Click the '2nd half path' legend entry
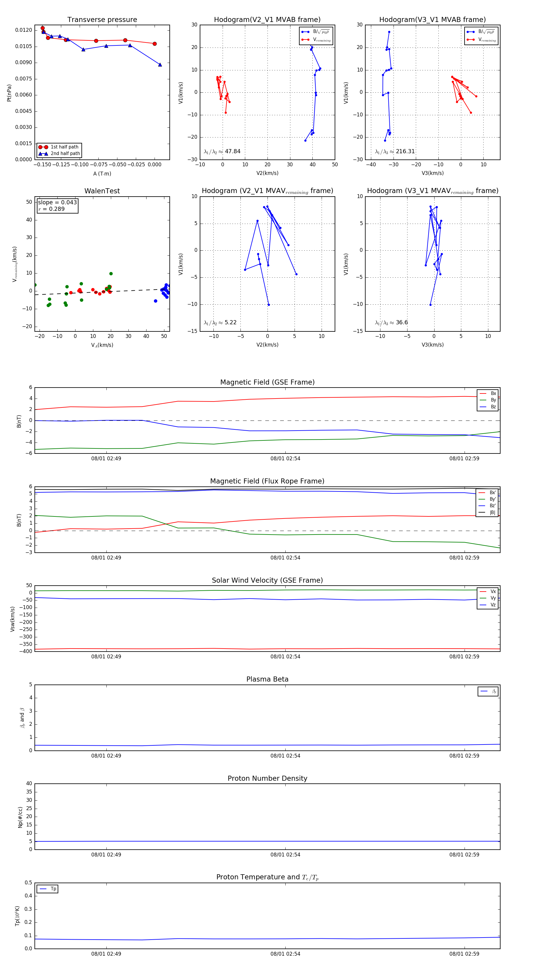 pyautogui.click(x=59, y=154)
